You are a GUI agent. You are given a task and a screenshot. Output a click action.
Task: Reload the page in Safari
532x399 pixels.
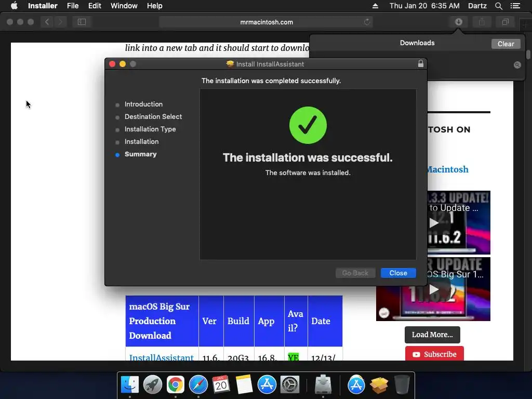(367, 22)
